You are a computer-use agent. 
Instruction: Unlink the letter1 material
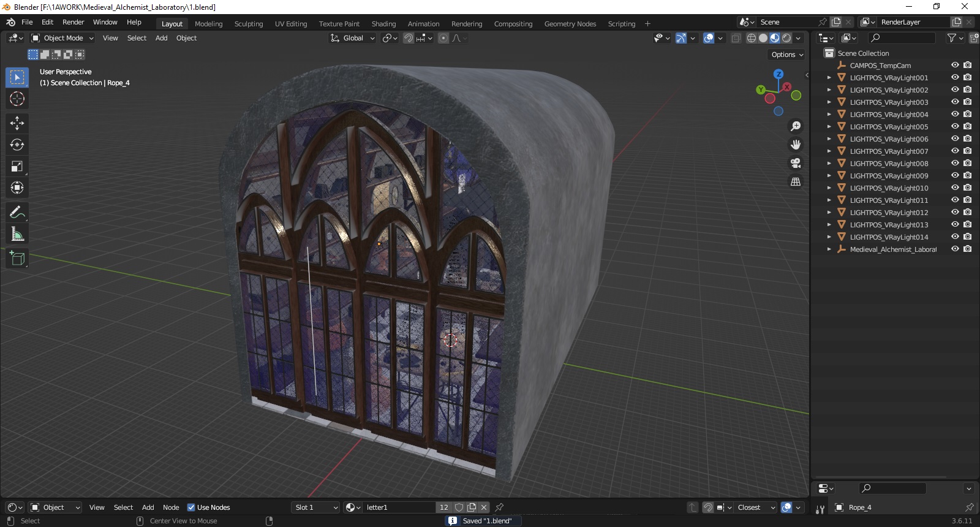pos(484,507)
